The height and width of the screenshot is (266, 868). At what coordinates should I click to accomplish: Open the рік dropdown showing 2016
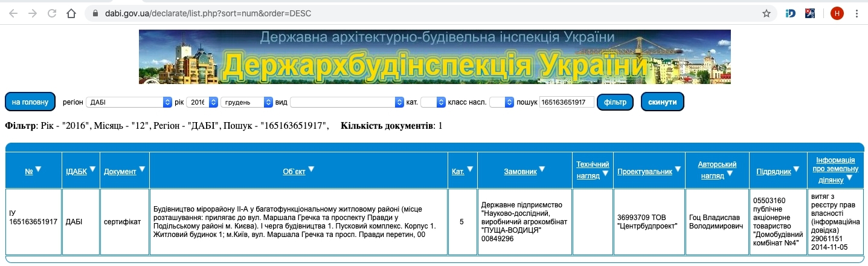click(202, 102)
